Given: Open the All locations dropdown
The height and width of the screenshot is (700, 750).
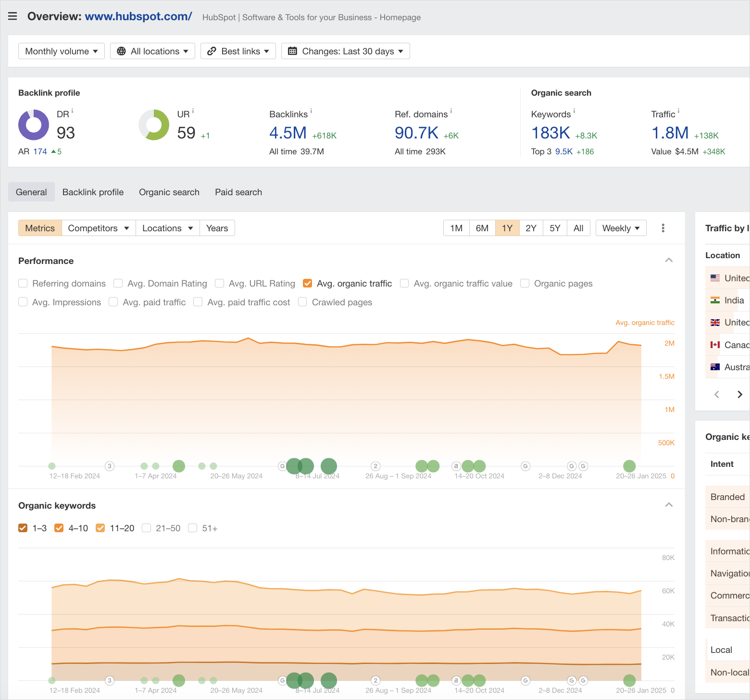Looking at the screenshot, I should coord(152,51).
